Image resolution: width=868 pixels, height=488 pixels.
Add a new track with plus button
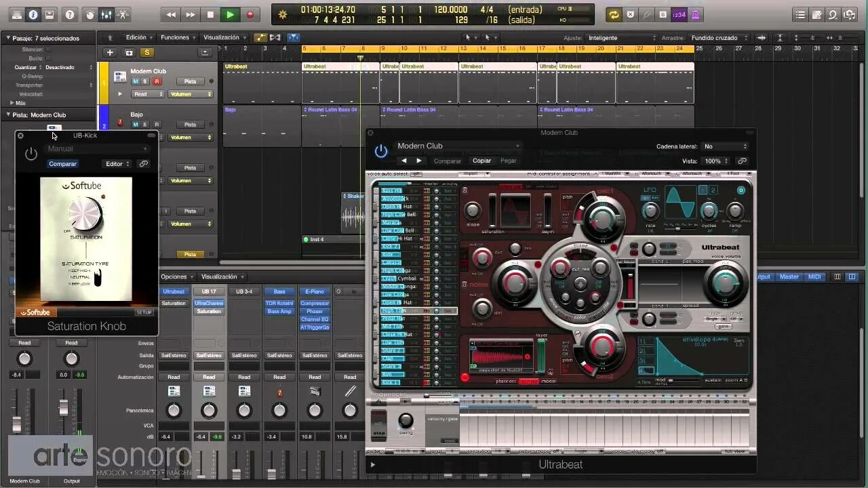pos(110,52)
